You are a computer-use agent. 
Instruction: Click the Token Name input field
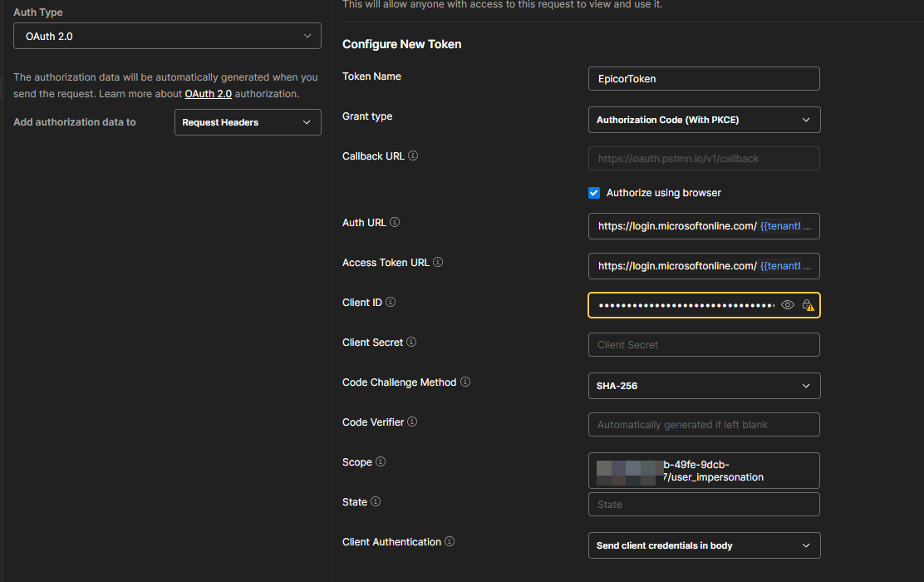(x=704, y=79)
